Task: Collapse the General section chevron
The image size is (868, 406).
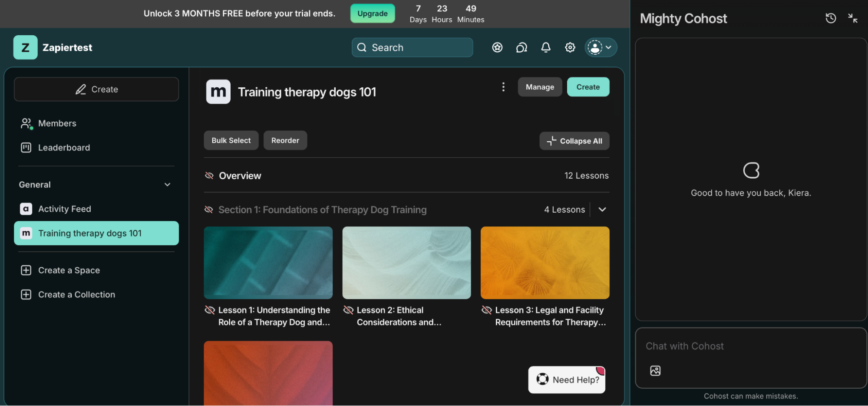Action: point(167,185)
